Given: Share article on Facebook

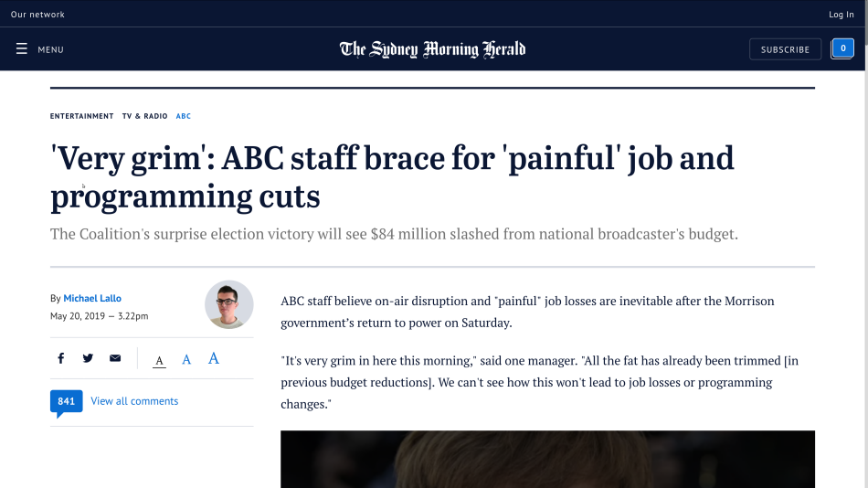Looking at the screenshot, I should click(61, 358).
